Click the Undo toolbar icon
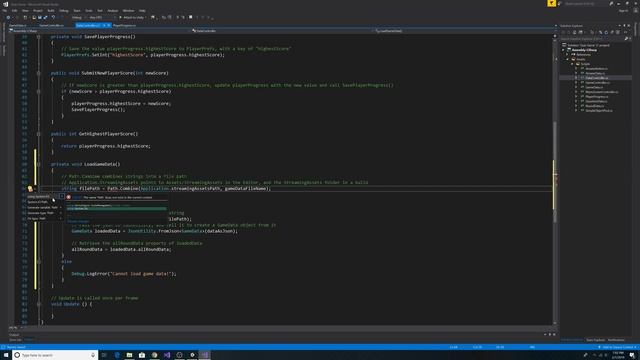Image resolution: width=640 pixels, height=360 pixels. point(53,18)
